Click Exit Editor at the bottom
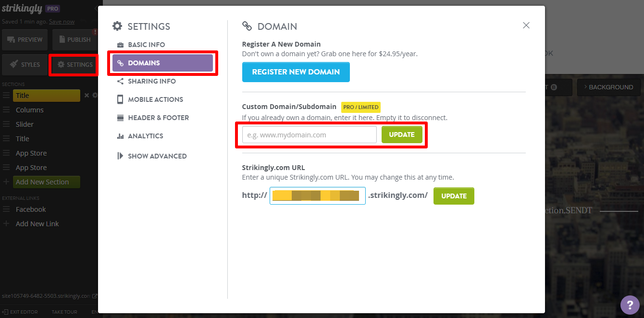This screenshot has width=644, height=318. 20,312
